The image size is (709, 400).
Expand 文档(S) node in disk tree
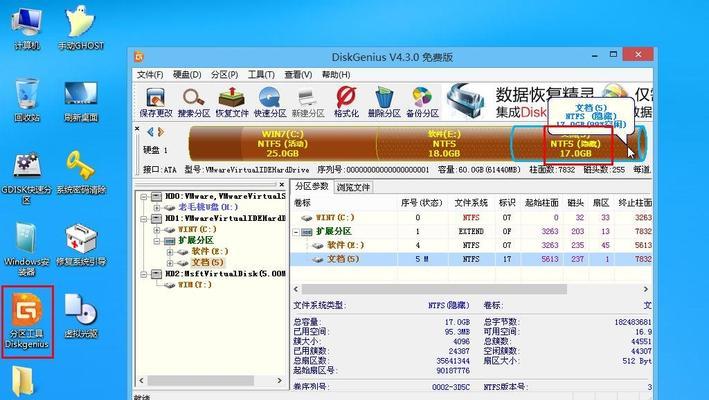click(x=170, y=263)
